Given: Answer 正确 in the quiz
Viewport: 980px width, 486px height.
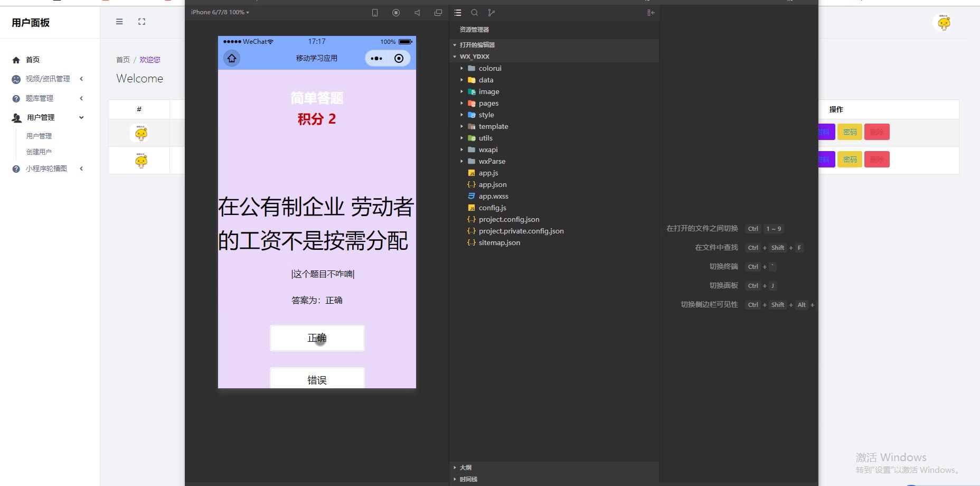Looking at the screenshot, I should click(x=317, y=338).
